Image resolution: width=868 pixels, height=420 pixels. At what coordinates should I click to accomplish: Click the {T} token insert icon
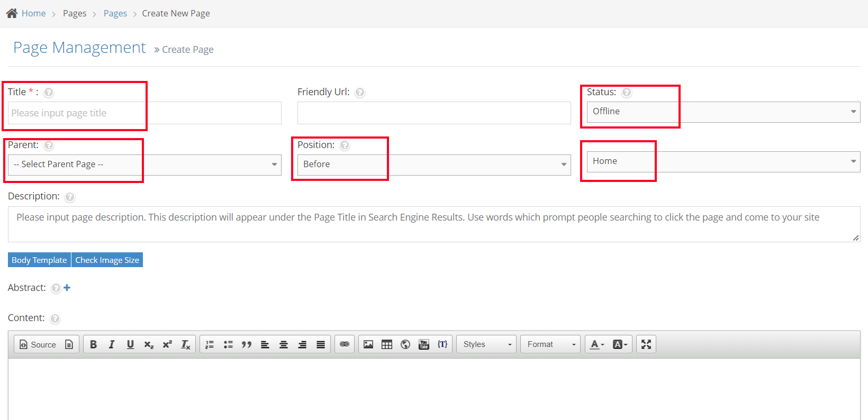click(x=442, y=344)
